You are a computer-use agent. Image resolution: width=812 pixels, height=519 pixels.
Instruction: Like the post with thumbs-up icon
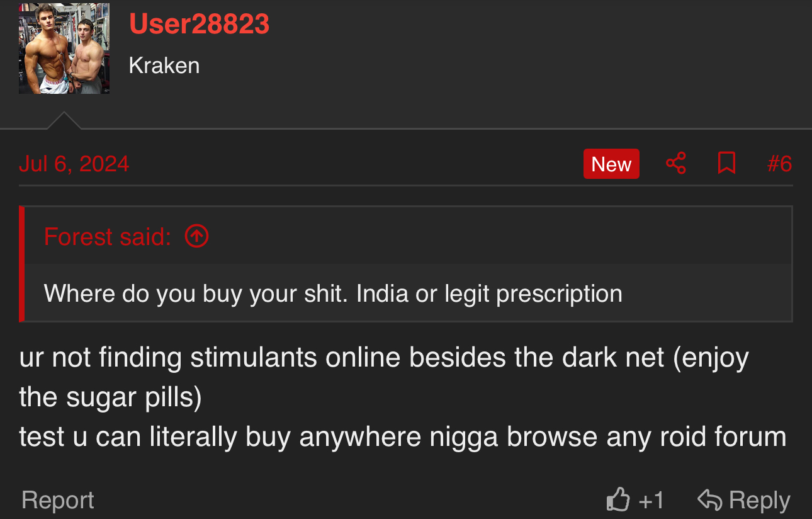pyautogui.click(x=618, y=500)
